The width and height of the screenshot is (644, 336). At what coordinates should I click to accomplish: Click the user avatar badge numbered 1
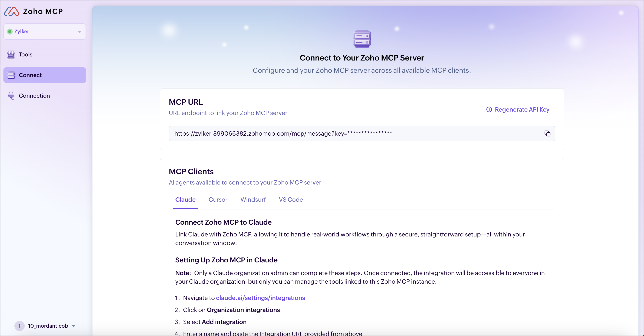pyautogui.click(x=20, y=326)
